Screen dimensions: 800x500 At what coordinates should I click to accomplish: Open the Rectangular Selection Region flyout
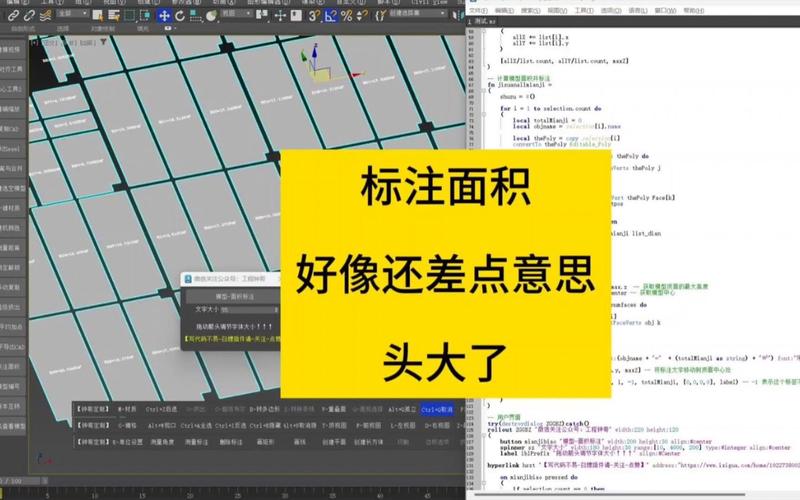tap(130, 16)
